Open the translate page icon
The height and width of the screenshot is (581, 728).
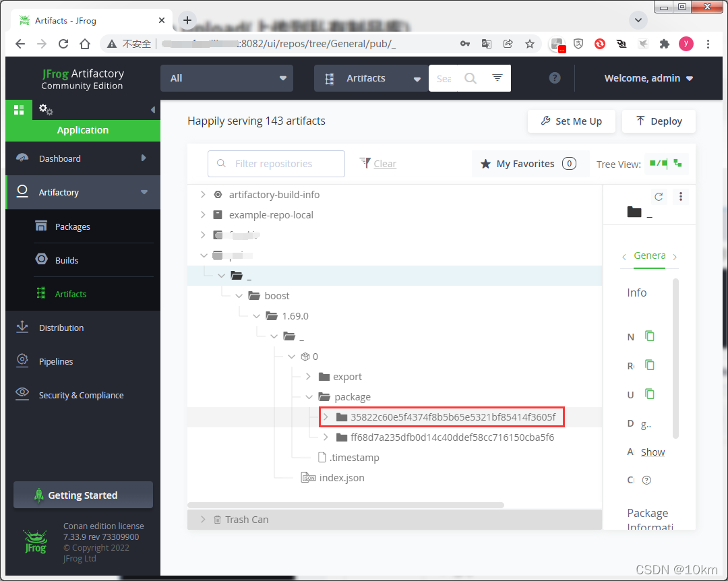486,44
